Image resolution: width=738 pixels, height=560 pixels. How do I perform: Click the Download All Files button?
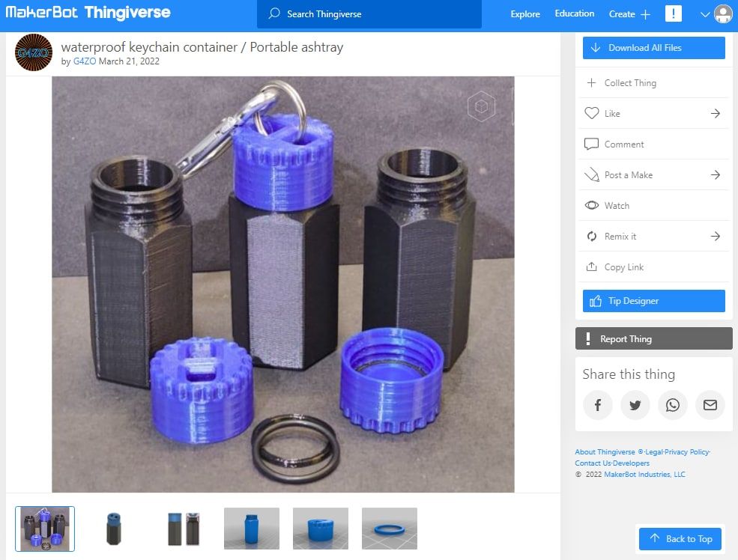click(653, 47)
